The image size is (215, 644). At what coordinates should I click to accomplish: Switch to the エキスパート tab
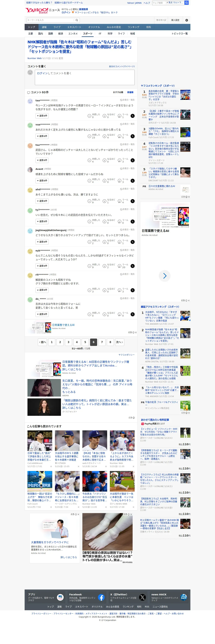(74, 27)
